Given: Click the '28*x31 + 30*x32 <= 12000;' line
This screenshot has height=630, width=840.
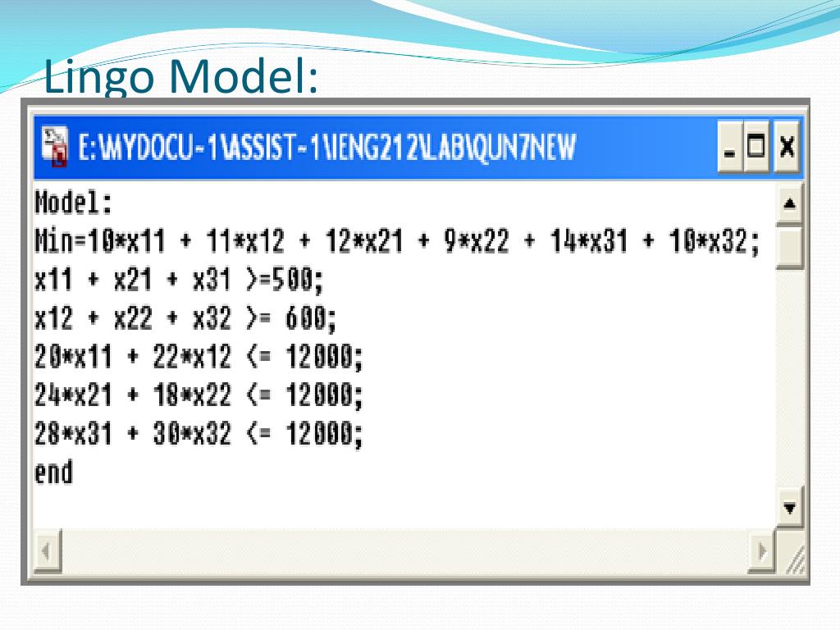Looking at the screenshot, I should [199, 434].
